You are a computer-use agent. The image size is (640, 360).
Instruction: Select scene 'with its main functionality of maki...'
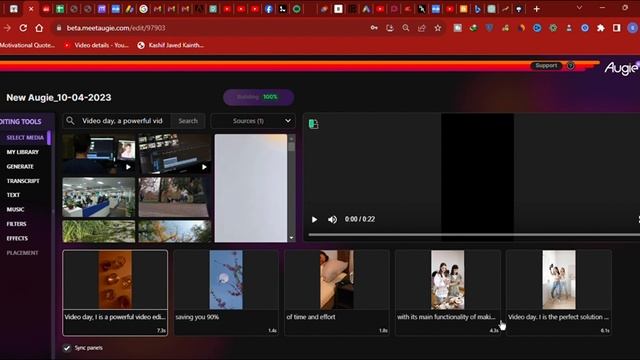tap(448, 293)
